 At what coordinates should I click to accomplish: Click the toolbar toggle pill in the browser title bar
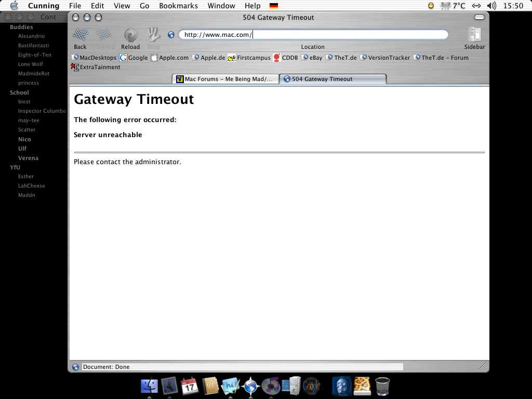(x=480, y=17)
